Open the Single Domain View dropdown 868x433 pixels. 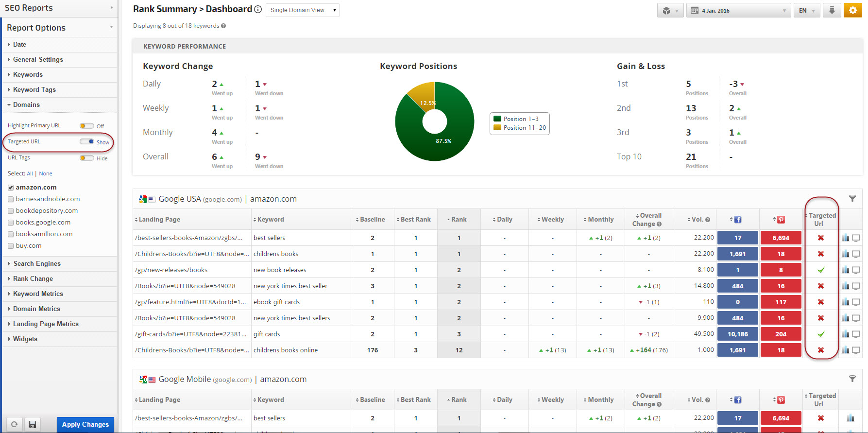(303, 10)
